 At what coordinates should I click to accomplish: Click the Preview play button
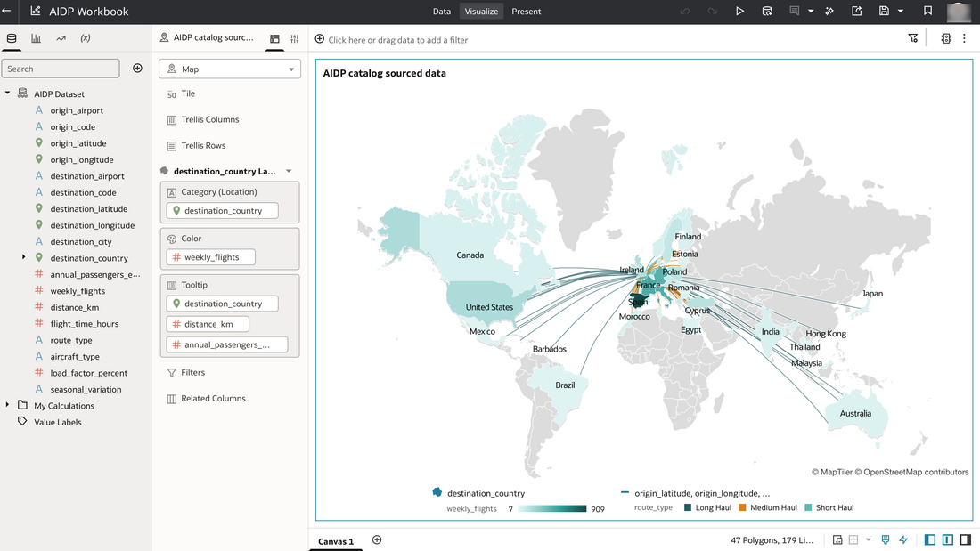tap(739, 12)
